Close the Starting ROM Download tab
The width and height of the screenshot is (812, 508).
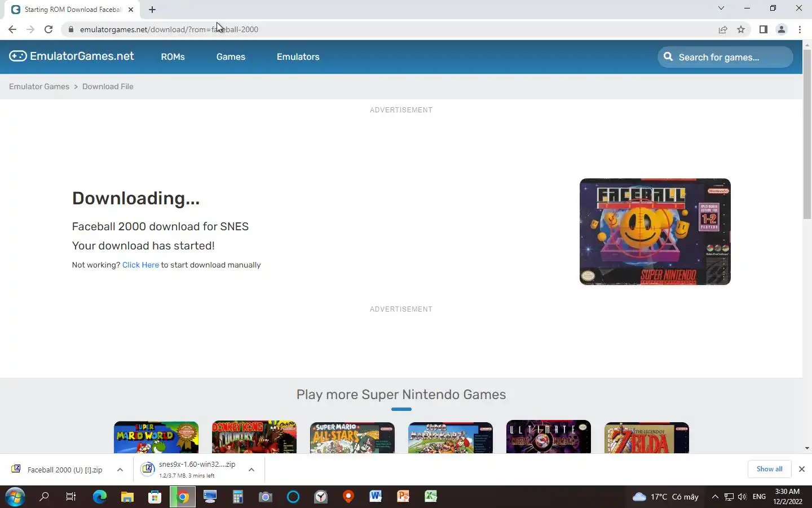(131, 10)
